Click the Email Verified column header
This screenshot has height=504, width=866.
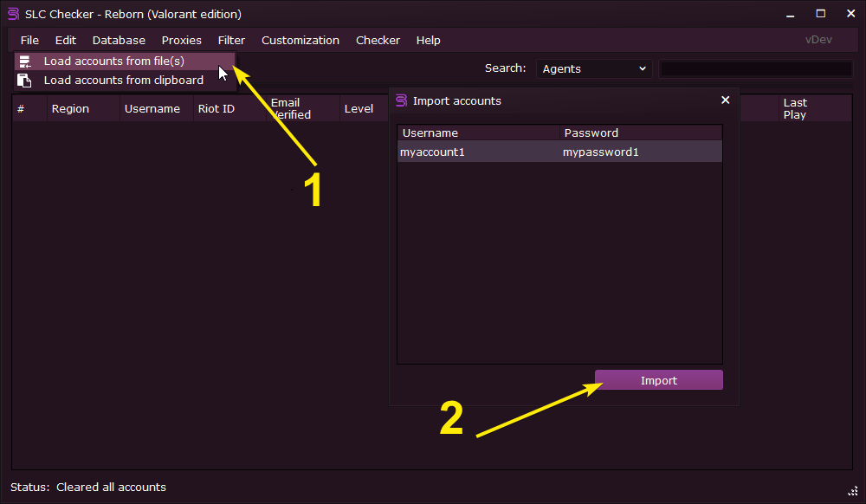[302, 109]
